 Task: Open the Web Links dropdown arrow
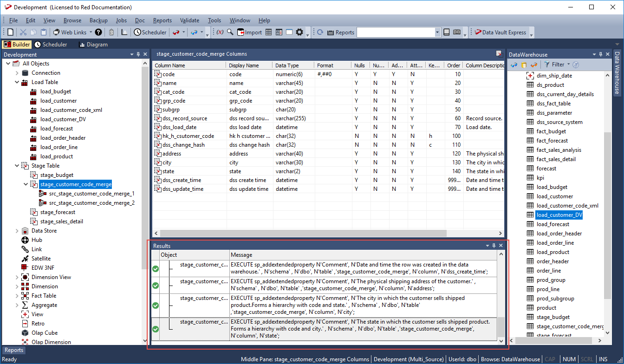91,32
